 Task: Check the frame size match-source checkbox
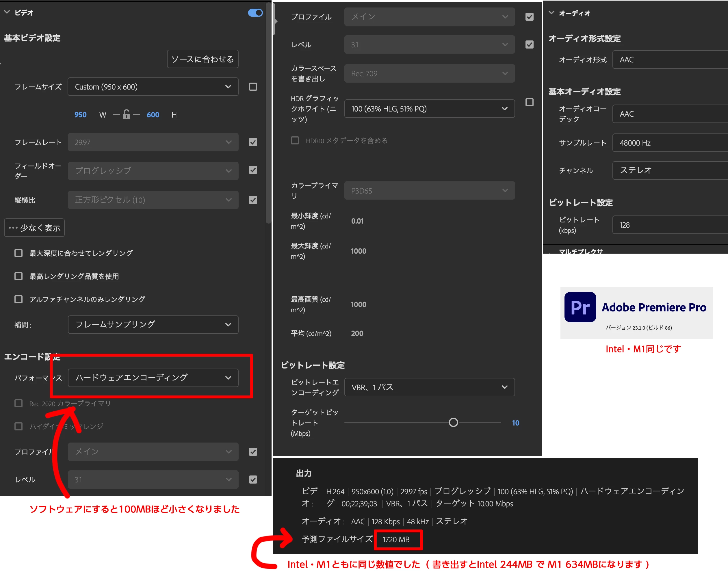[253, 87]
